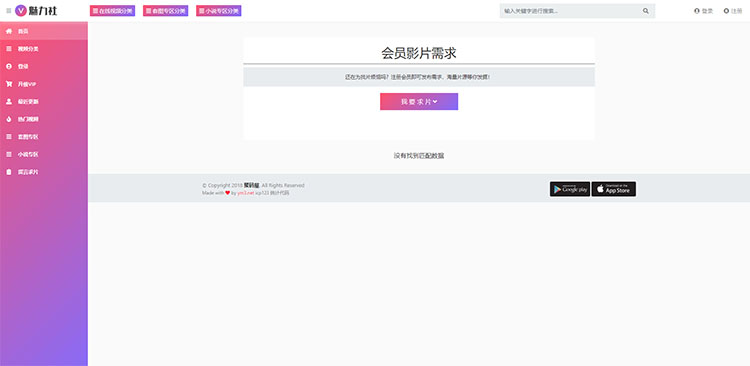Click the magnifier search icon

646,11
